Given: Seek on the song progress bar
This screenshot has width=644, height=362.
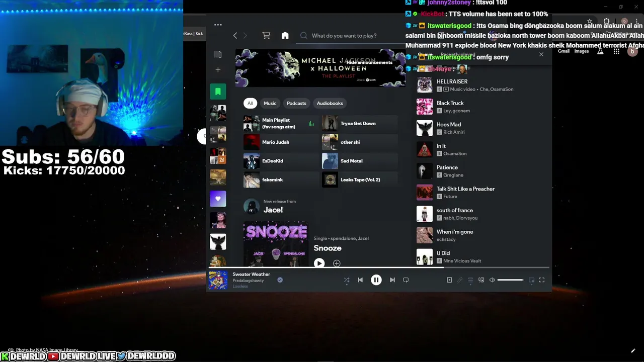Looking at the screenshot, I should 378,267.
